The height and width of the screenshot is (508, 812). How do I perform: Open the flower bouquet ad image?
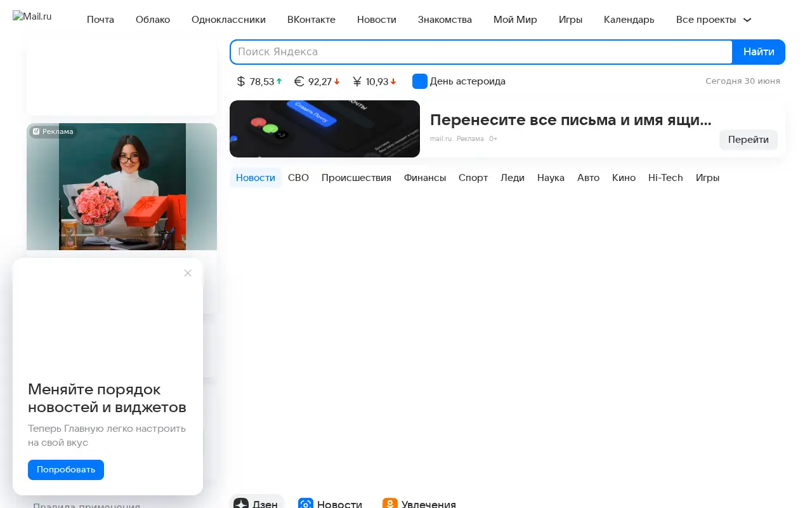[x=122, y=187]
